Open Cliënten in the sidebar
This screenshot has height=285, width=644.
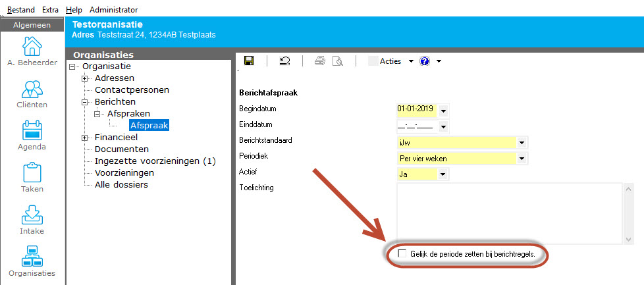tap(32, 95)
